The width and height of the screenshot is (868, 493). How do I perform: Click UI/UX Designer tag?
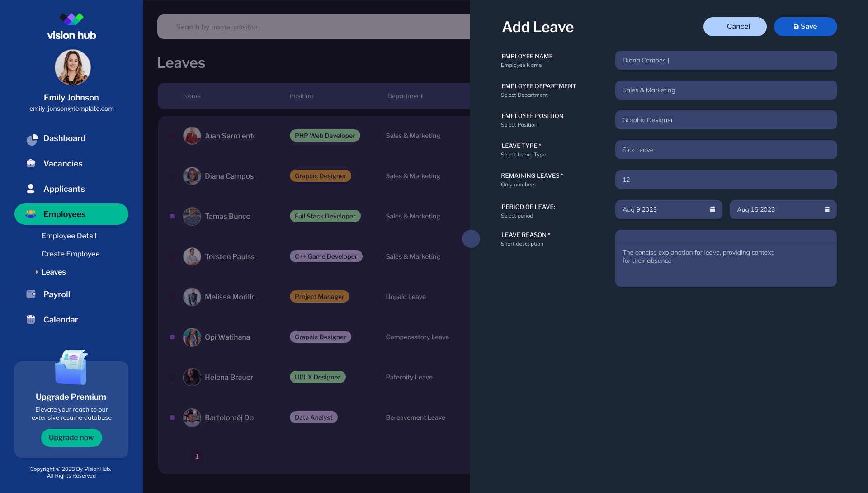(318, 377)
